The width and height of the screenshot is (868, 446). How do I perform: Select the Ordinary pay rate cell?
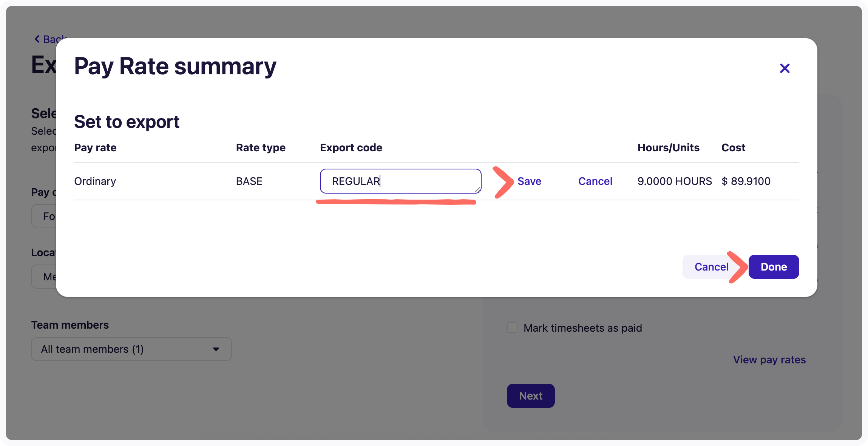pyautogui.click(x=95, y=181)
